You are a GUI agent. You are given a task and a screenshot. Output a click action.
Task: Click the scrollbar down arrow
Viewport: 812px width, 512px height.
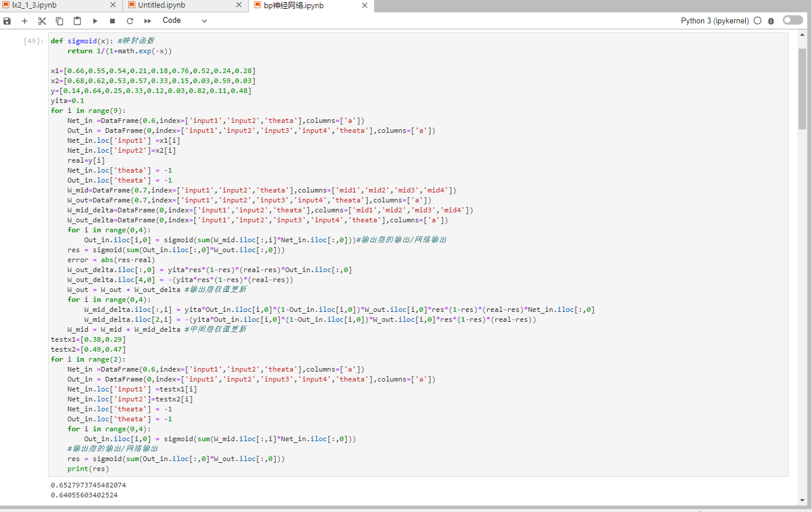[802, 500]
